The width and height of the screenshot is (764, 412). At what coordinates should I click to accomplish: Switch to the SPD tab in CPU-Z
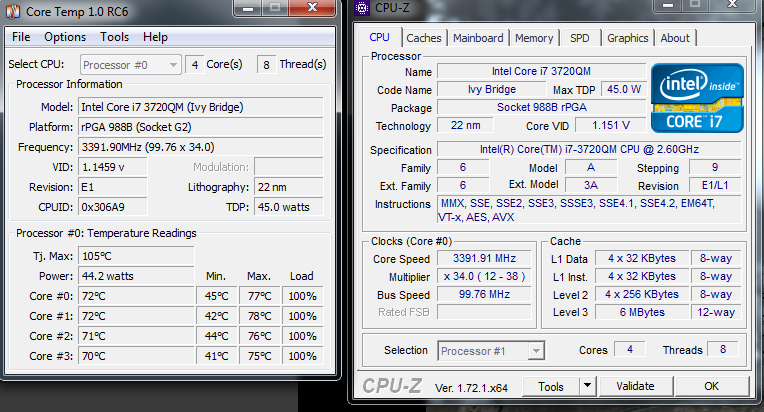(x=579, y=38)
